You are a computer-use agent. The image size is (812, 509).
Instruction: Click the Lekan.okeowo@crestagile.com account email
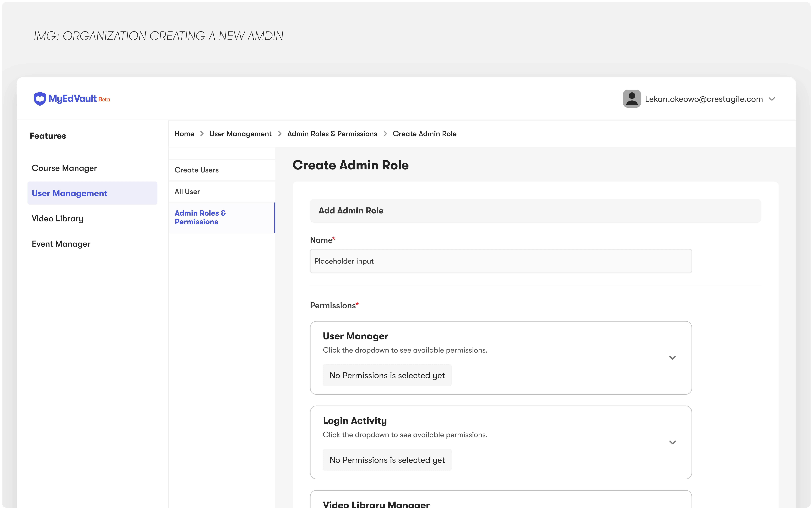pos(703,99)
